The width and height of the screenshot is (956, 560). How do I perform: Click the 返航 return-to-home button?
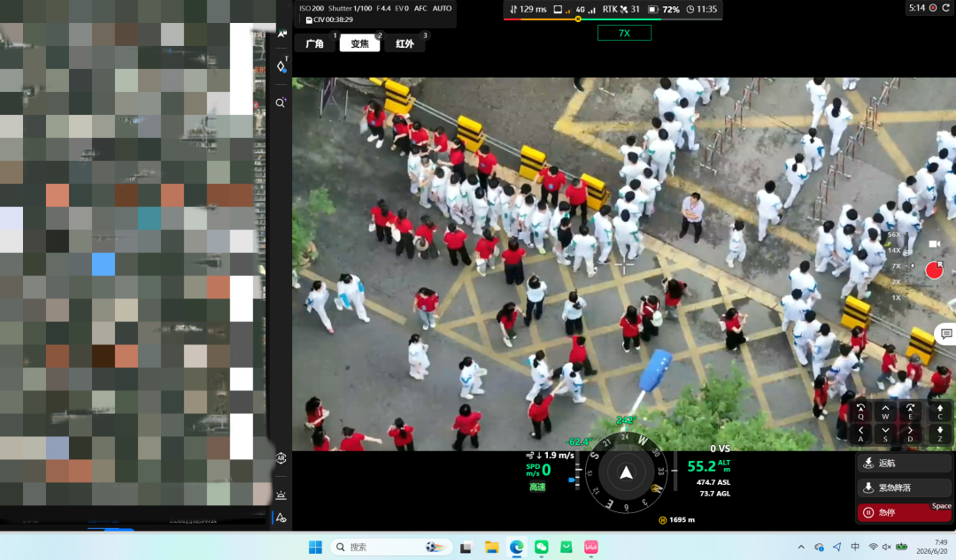904,463
